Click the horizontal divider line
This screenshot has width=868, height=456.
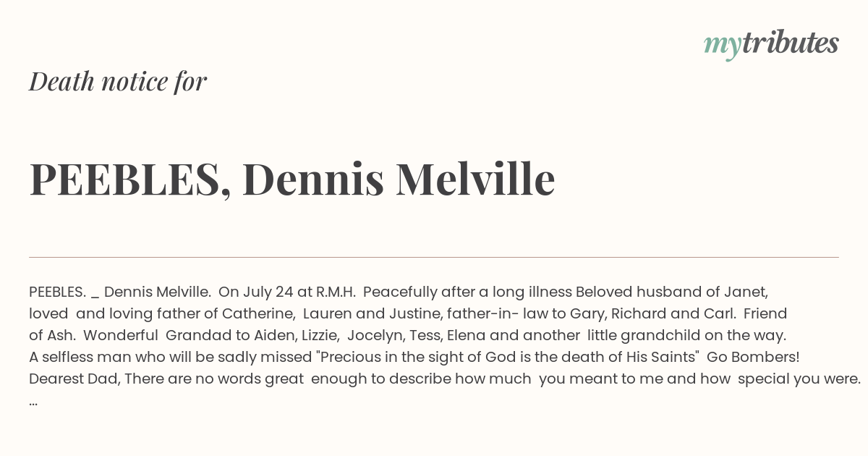pyautogui.click(x=434, y=257)
